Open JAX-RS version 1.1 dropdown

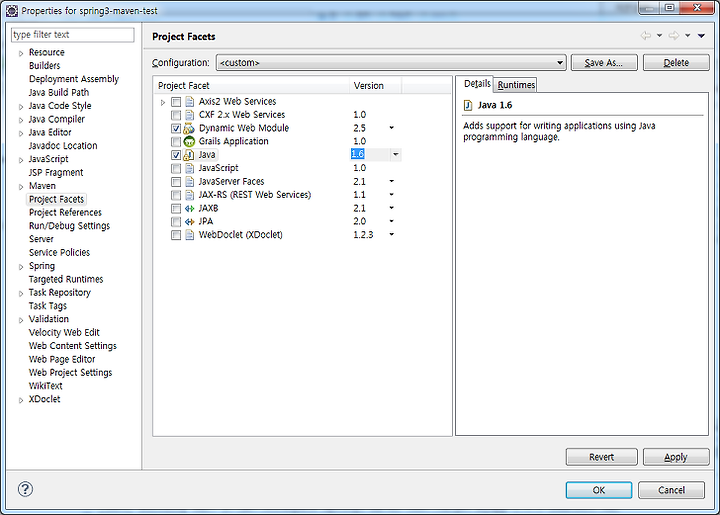pos(392,195)
